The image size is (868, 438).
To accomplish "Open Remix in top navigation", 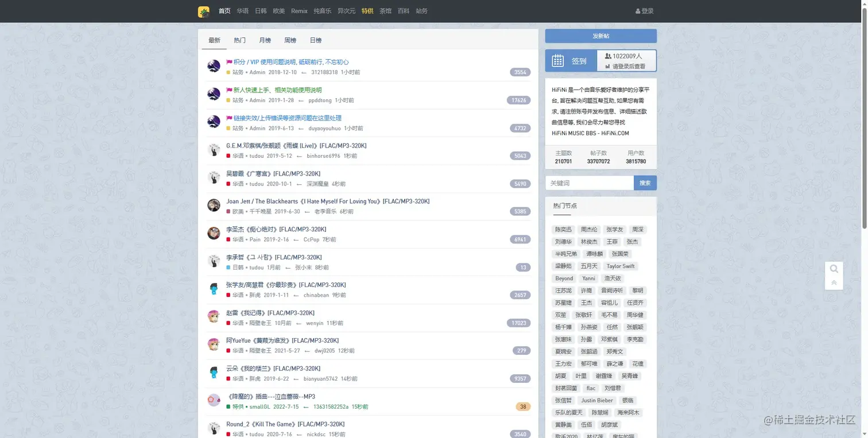I will point(299,11).
